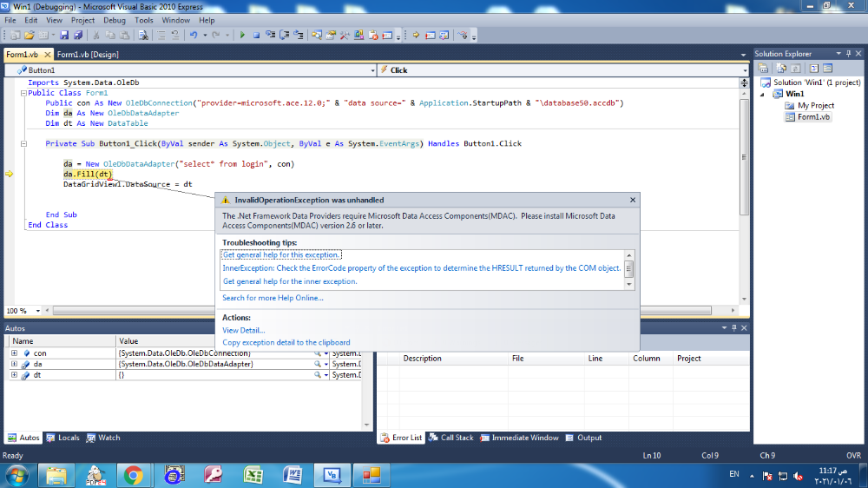868x488 pixels.
Task: Click the Properties icon in Solution Explorer toolbar
Action: click(x=763, y=68)
